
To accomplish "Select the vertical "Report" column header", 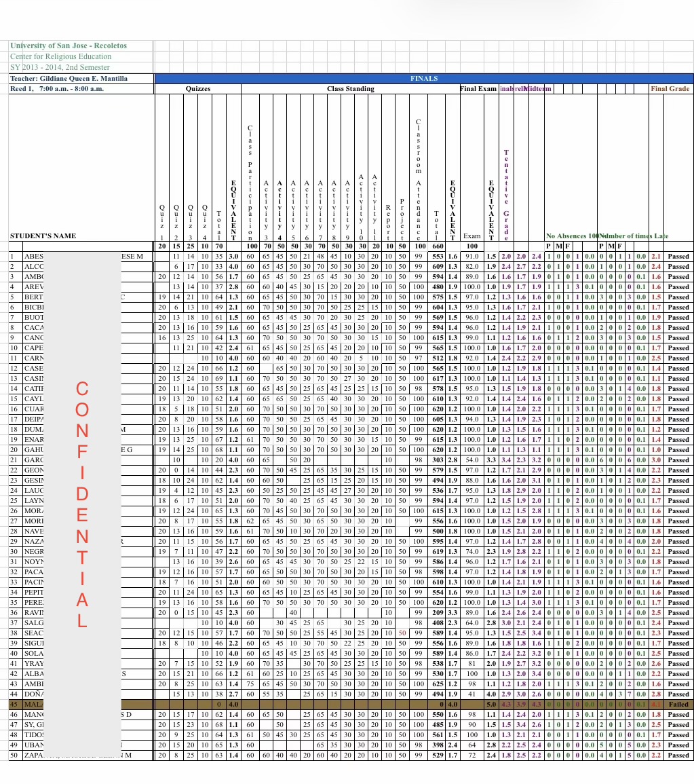I will coord(388,222).
